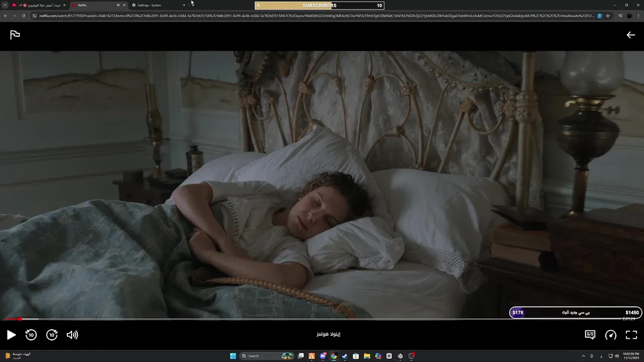
Task: Open the clock showing 10:02:59 PM
Action: [x=630, y=356]
